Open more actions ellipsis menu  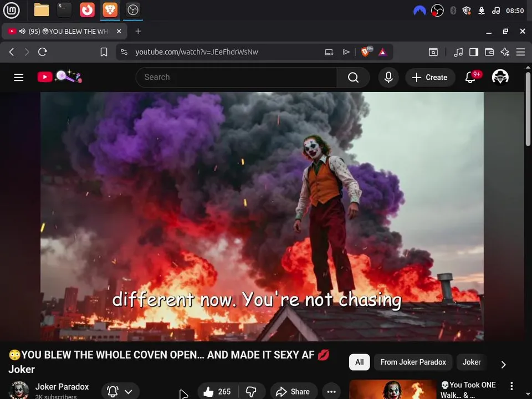[x=331, y=392]
